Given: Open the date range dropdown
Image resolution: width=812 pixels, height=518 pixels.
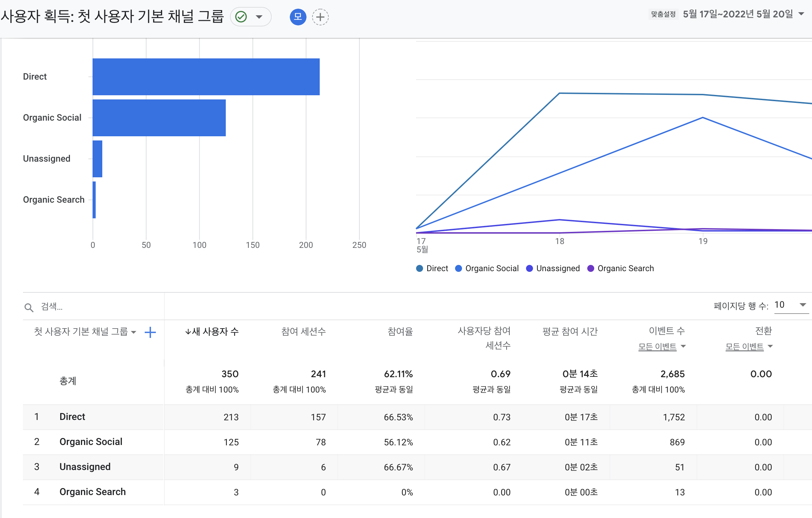Looking at the screenshot, I should [801, 14].
